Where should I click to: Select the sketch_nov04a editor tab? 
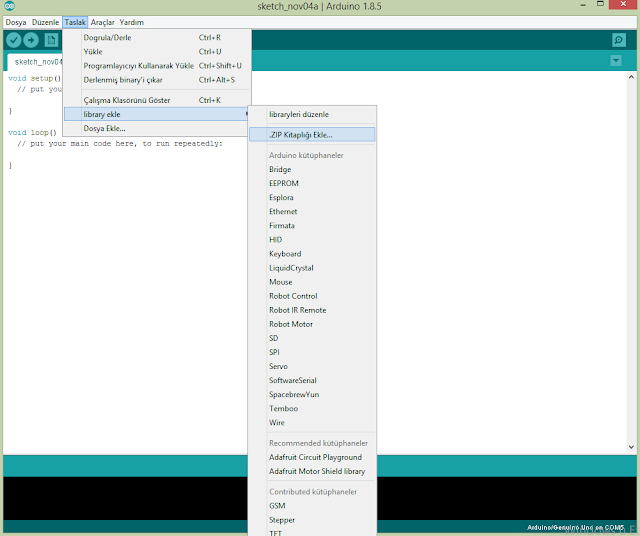(35, 62)
